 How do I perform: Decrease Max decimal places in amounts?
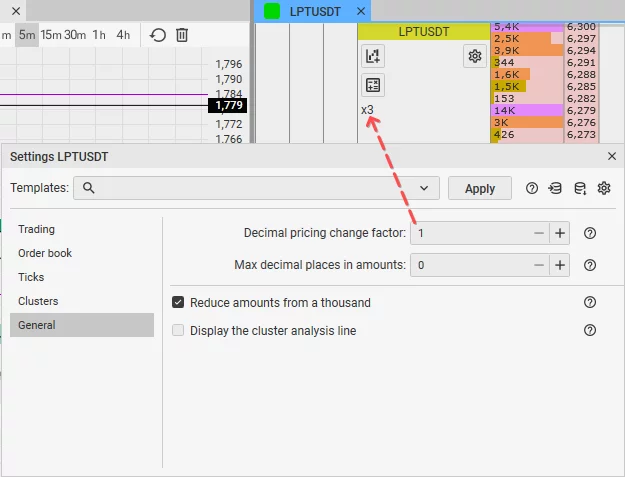(539, 265)
